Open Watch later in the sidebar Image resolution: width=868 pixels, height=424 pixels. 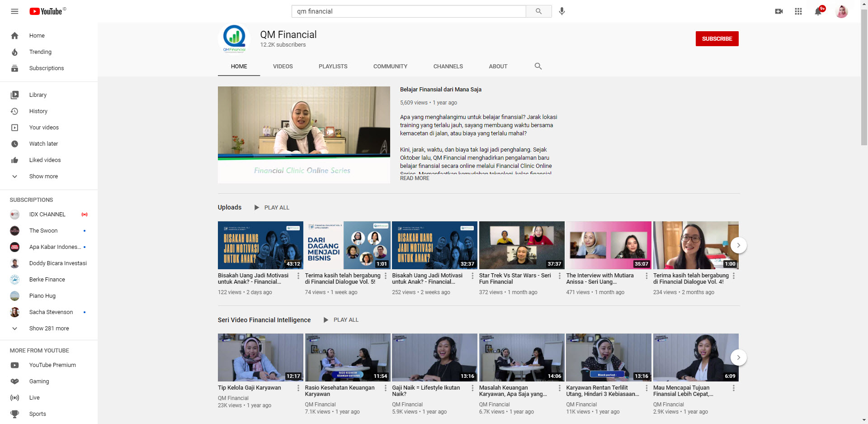coord(49,144)
